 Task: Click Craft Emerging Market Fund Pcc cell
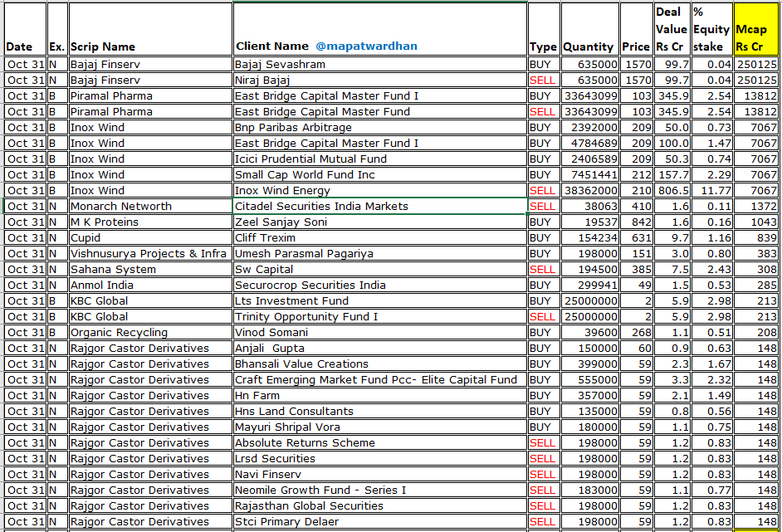pos(380,380)
